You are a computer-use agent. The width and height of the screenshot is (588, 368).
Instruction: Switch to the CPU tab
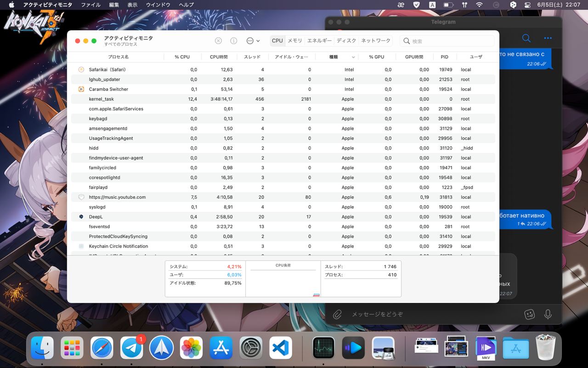click(x=277, y=40)
